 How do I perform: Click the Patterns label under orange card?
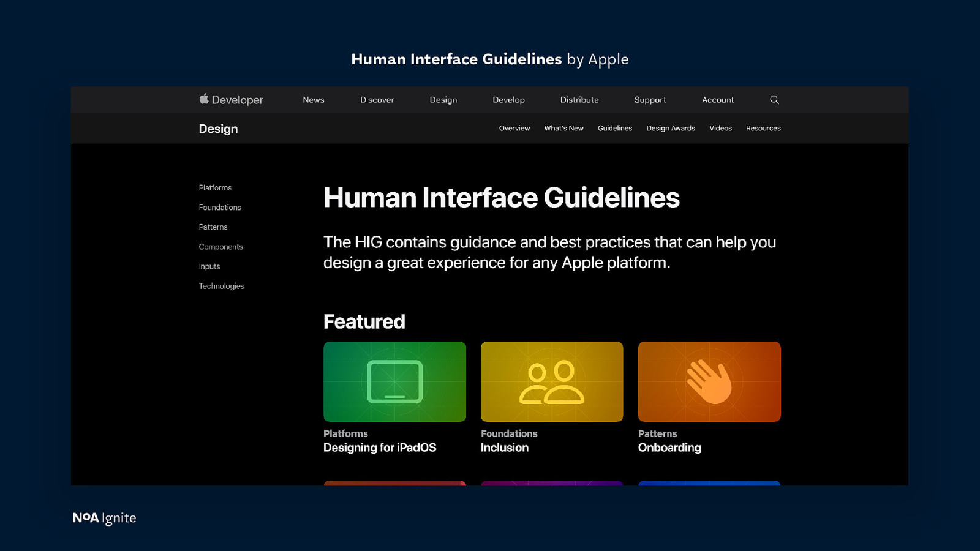click(658, 433)
